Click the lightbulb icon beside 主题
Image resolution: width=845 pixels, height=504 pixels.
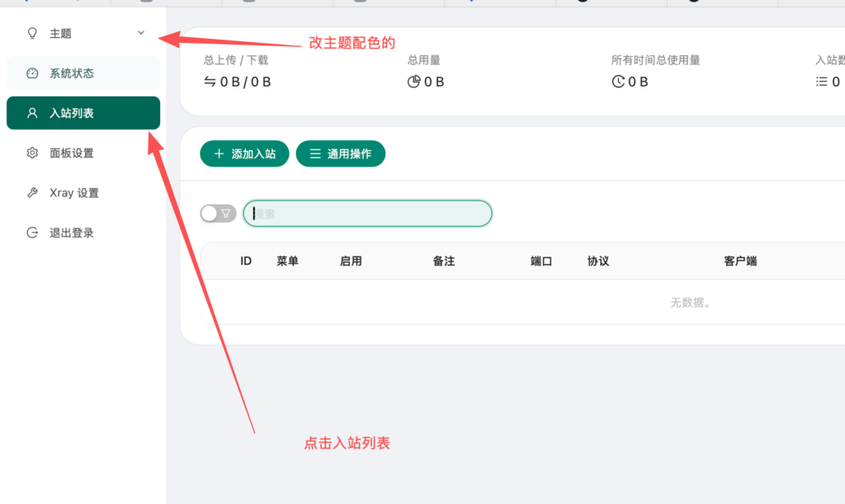[x=32, y=33]
